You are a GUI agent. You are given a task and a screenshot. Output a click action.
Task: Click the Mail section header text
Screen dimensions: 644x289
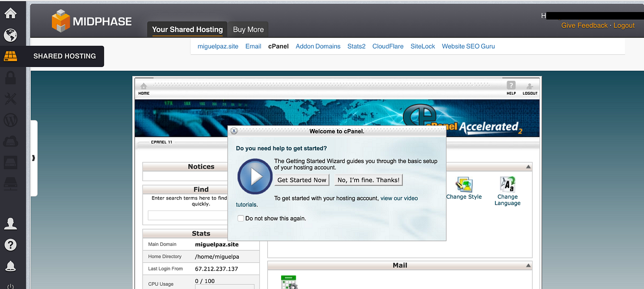[x=400, y=266]
